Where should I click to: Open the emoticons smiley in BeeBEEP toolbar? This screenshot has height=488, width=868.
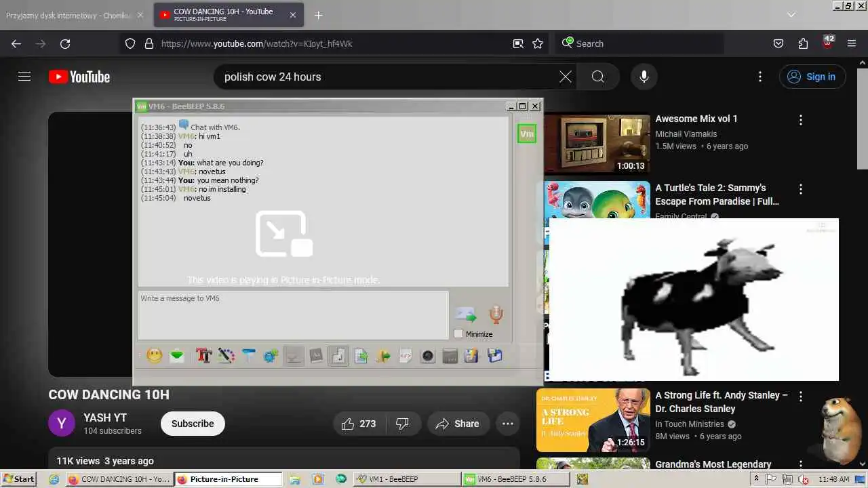(155, 356)
